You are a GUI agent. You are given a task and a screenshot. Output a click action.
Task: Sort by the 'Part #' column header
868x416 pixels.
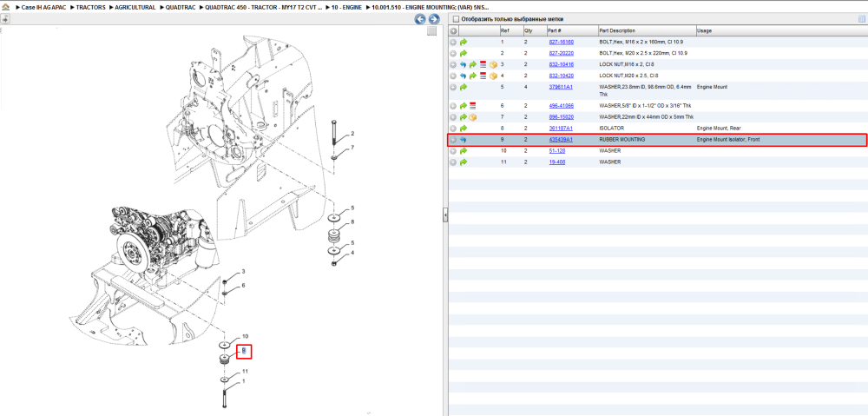click(x=572, y=31)
